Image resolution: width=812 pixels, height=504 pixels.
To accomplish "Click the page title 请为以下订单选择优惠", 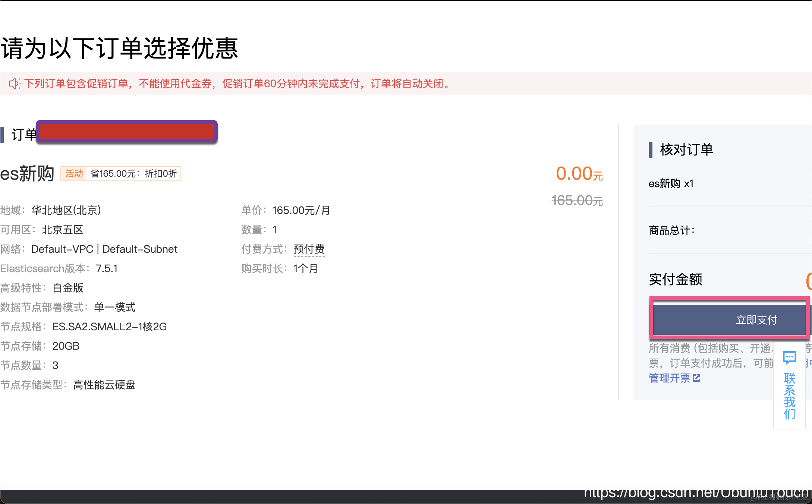I will click(119, 48).
